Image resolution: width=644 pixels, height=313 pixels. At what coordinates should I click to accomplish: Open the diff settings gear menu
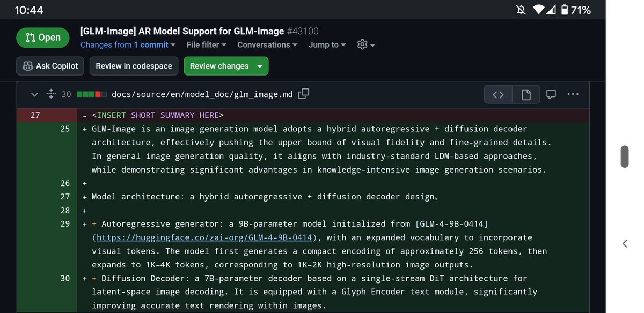(366, 45)
